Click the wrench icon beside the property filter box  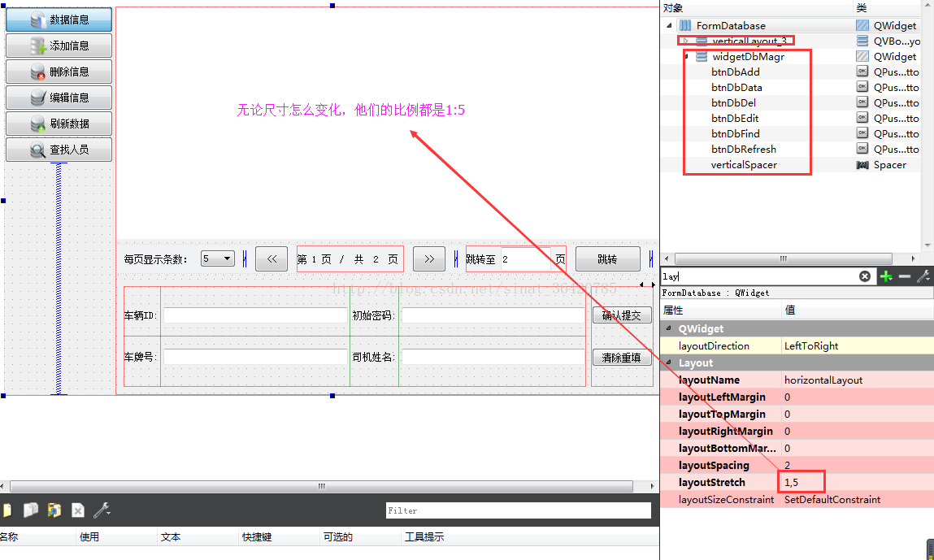tap(923, 276)
